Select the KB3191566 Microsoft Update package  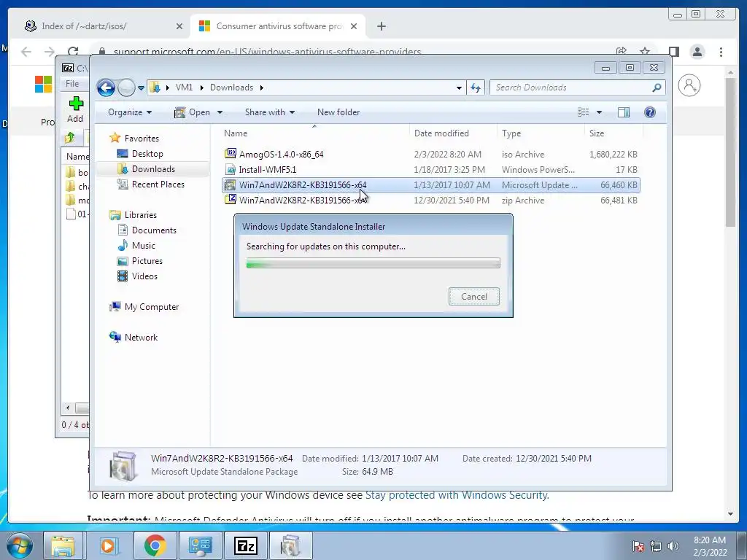coord(430,184)
